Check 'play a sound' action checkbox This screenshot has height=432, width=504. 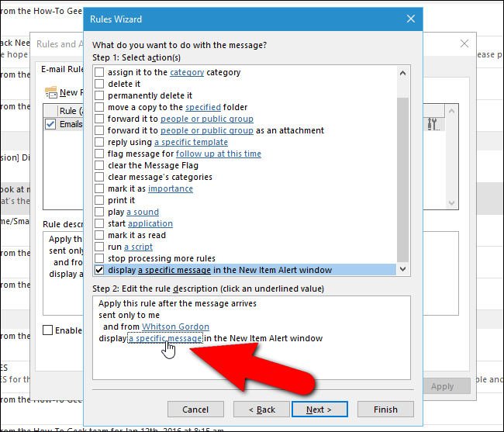pos(99,212)
